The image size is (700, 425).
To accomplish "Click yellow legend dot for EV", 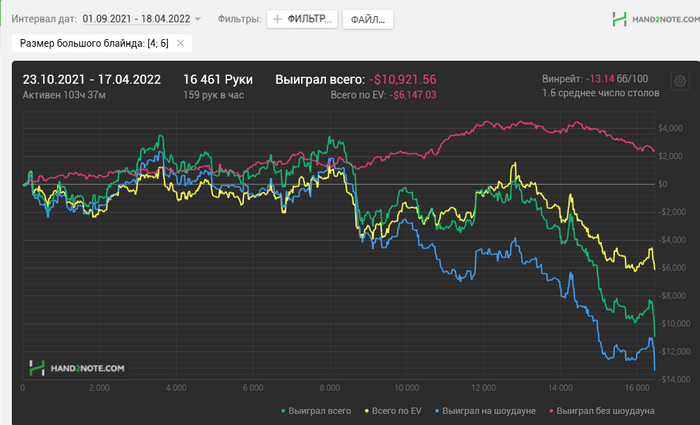I will coord(367,411).
